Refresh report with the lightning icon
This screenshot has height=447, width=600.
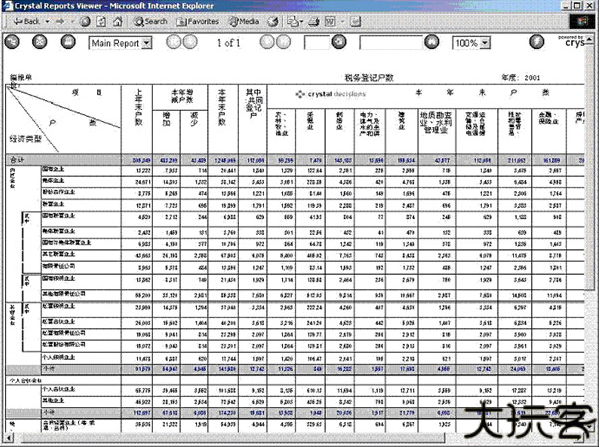point(536,42)
